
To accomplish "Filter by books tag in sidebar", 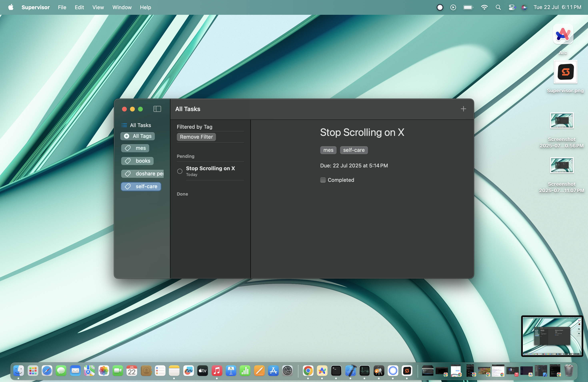I will [137, 161].
